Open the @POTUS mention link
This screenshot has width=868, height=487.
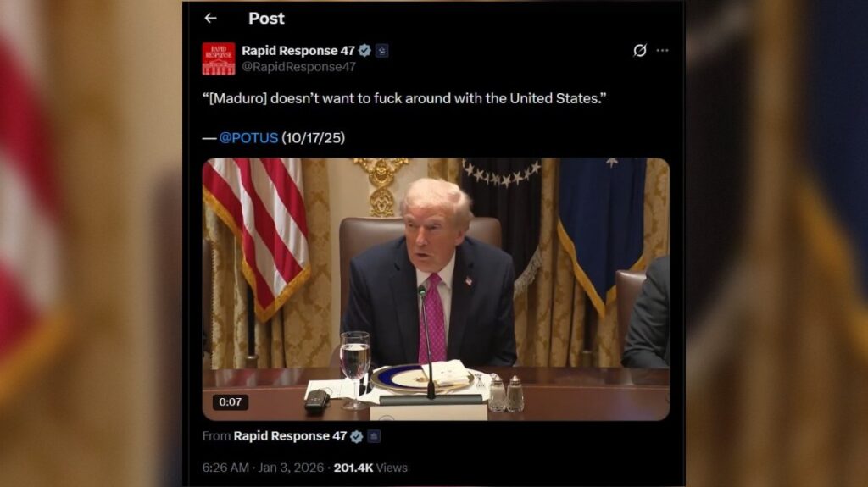tap(248, 138)
